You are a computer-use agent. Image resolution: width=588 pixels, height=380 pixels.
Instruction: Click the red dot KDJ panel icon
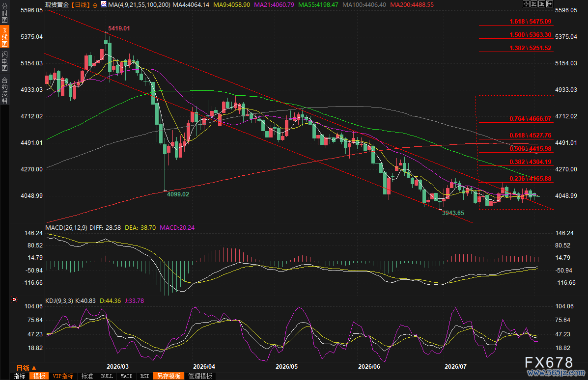coord(14,299)
